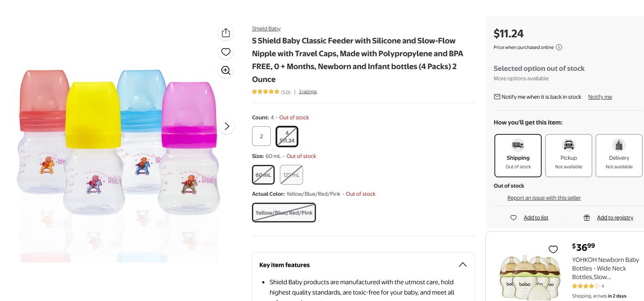This screenshot has height=301, width=644.
Task: Choose the Shipping fulfillment option
Action: tap(518, 155)
